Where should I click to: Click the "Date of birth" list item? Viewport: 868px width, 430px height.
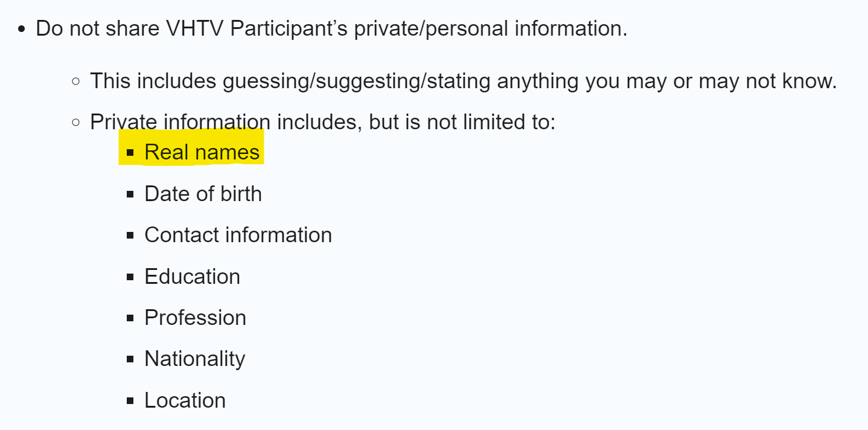(x=203, y=194)
